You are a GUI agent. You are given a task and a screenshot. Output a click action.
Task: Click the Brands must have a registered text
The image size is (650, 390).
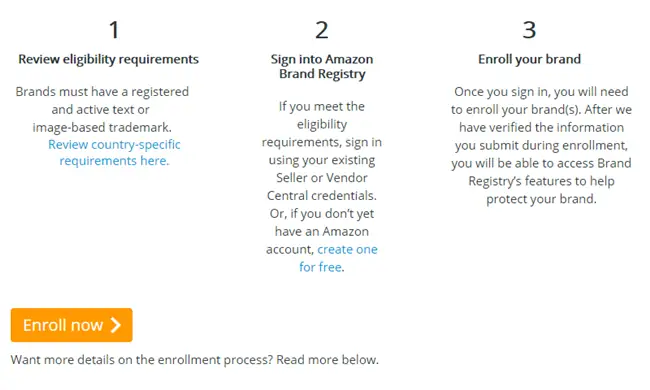[102, 92]
